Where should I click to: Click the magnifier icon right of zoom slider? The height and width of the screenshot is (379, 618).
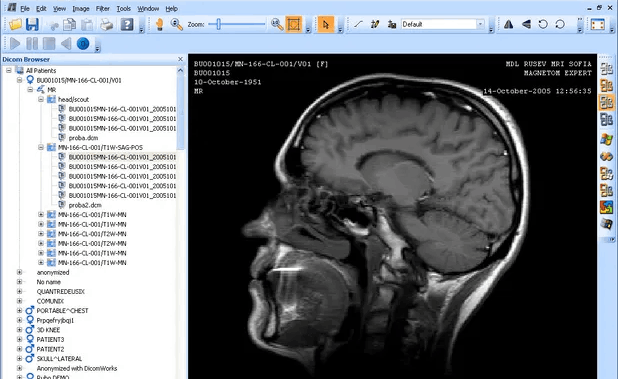point(277,24)
